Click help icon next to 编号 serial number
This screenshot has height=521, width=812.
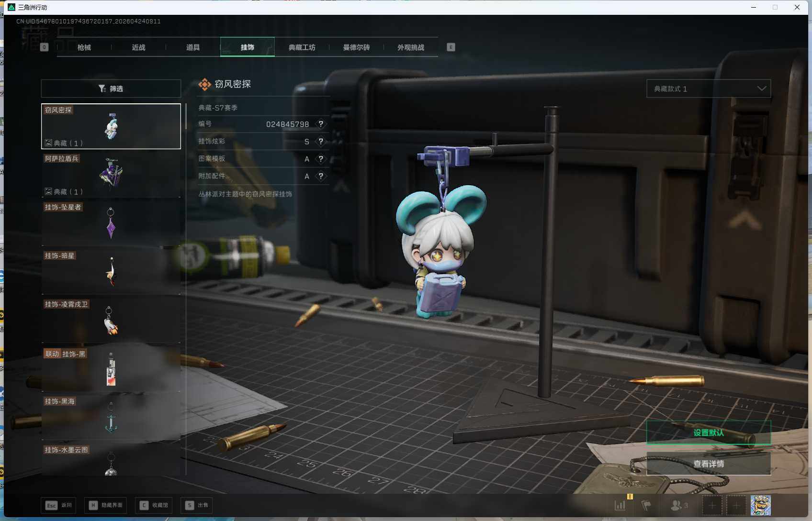(x=321, y=124)
